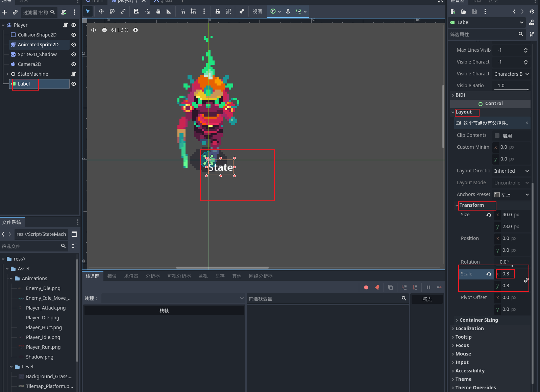Click the Scale x value field
This screenshot has height=392, width=540.
(512, 274)
